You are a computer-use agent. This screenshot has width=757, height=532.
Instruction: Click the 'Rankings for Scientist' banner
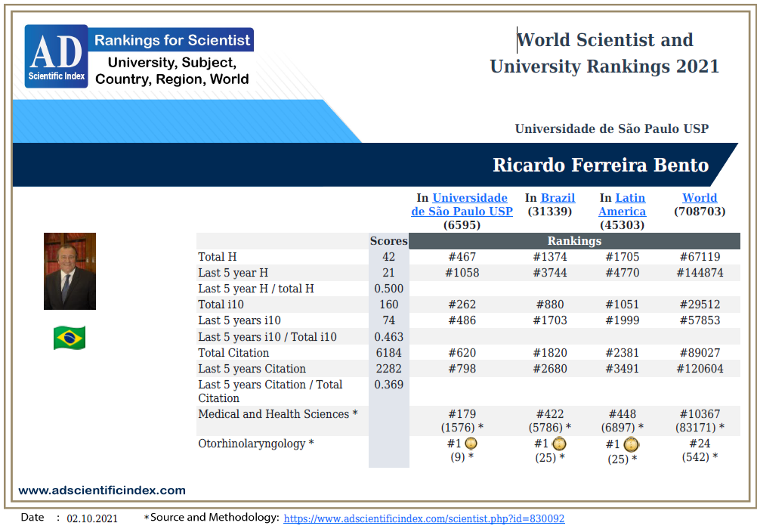[171, 39]
